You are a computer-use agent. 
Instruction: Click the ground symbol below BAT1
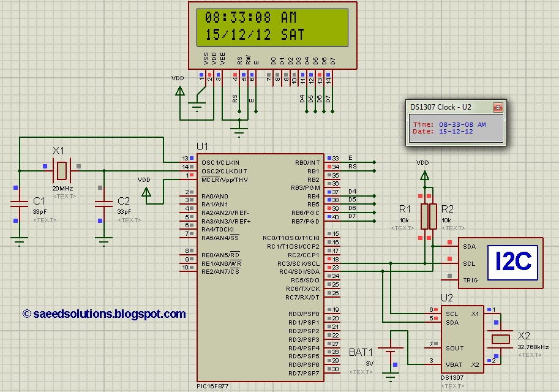pos(390,377)
